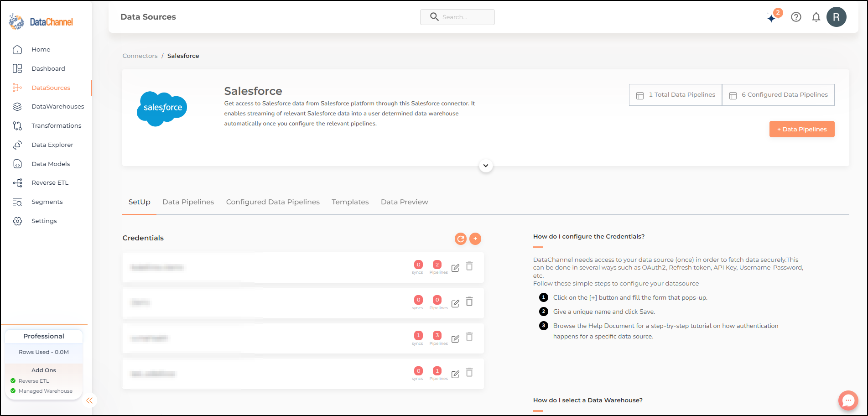Screen dimensions: 868x416
Task: Select DataSources in the sidebar
Action: click(51, 88)
